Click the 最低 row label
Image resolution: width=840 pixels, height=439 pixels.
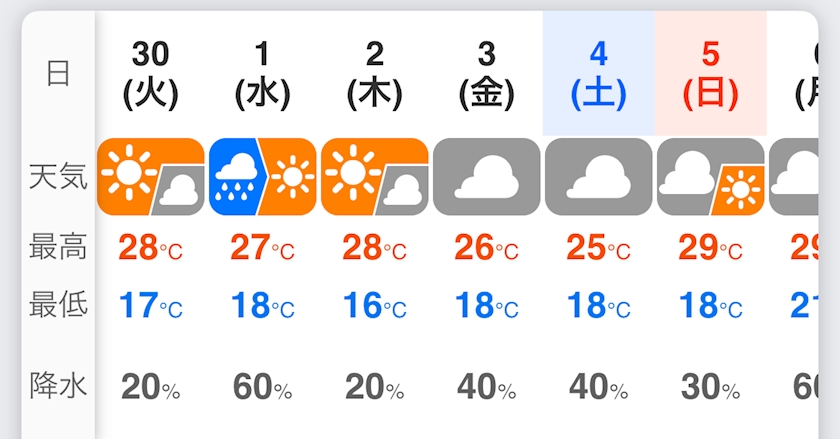point(58,304)
